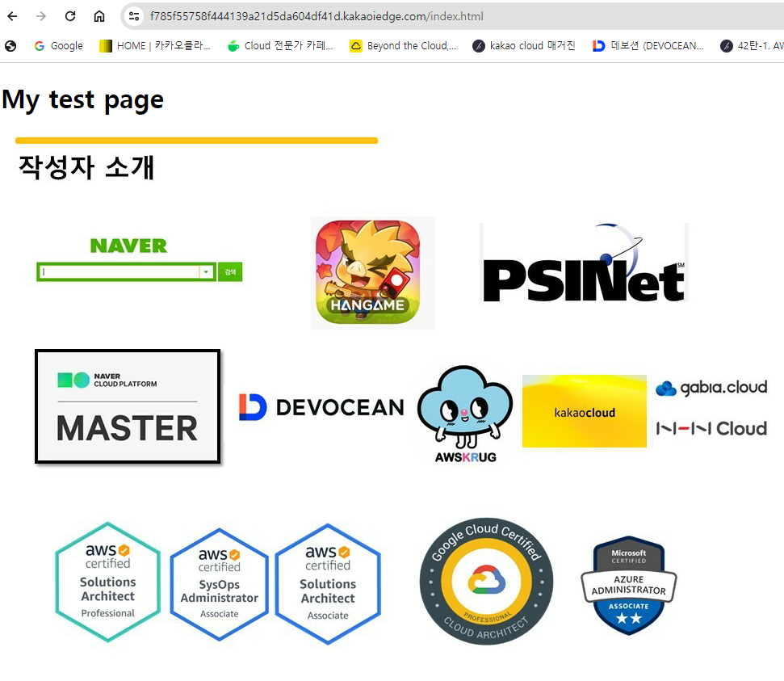Click Google Cloud Professional Cloud Architect badge

[486, 582]
